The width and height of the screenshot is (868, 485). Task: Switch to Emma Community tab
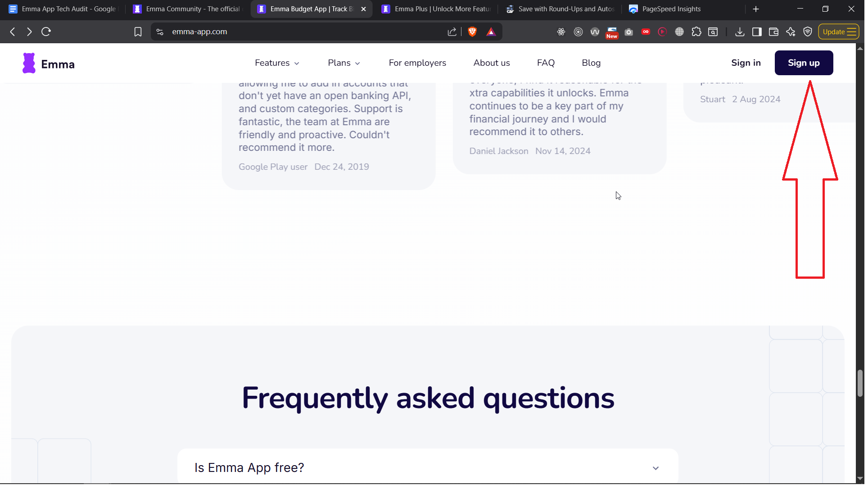point(188,9)
